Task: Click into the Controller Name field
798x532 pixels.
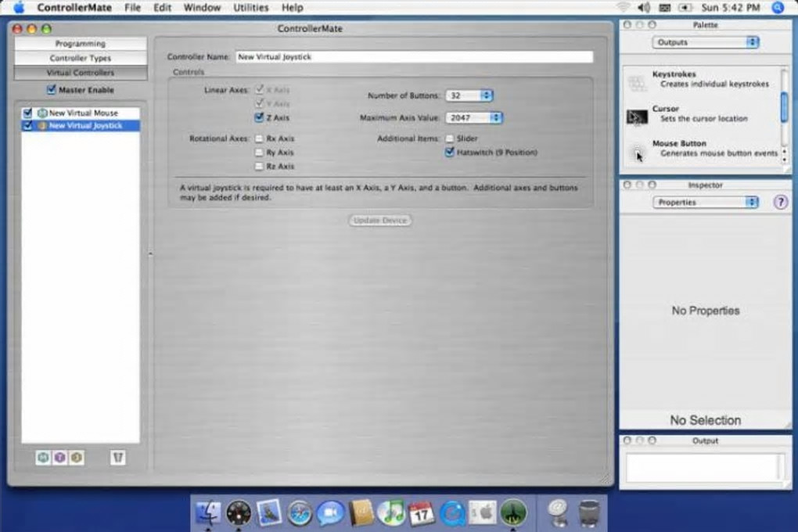Action: point(415,57)
